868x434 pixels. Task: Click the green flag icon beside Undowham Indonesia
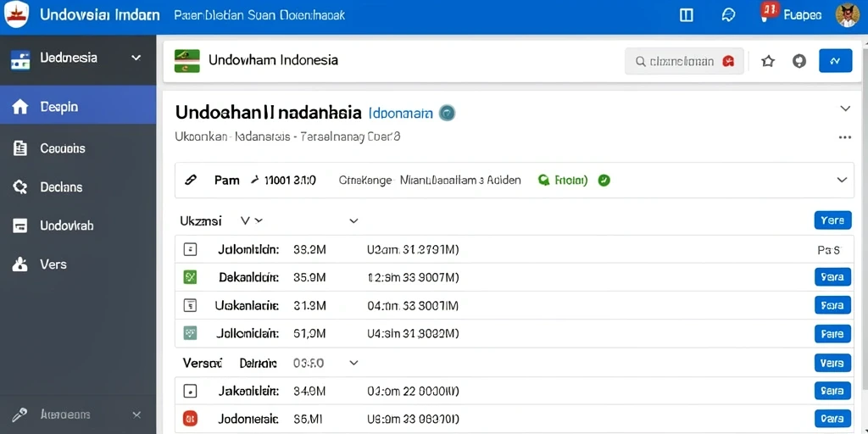click(x=187, y=61)
